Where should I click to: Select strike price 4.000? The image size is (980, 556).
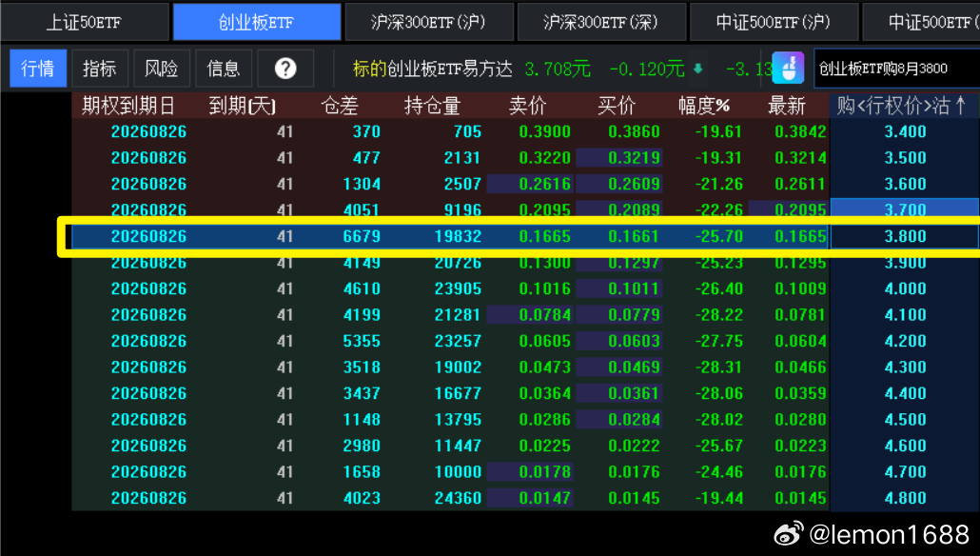(905, 288)
